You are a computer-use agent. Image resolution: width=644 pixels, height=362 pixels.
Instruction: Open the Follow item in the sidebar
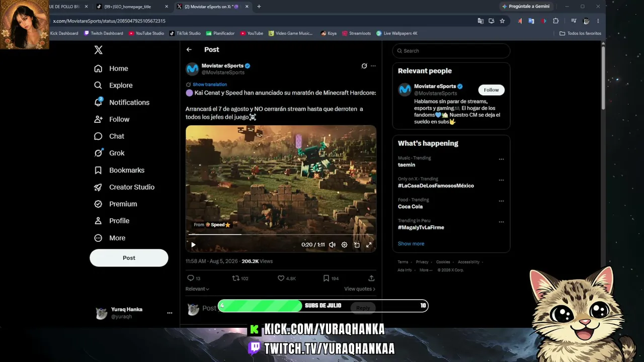point(112,119)
